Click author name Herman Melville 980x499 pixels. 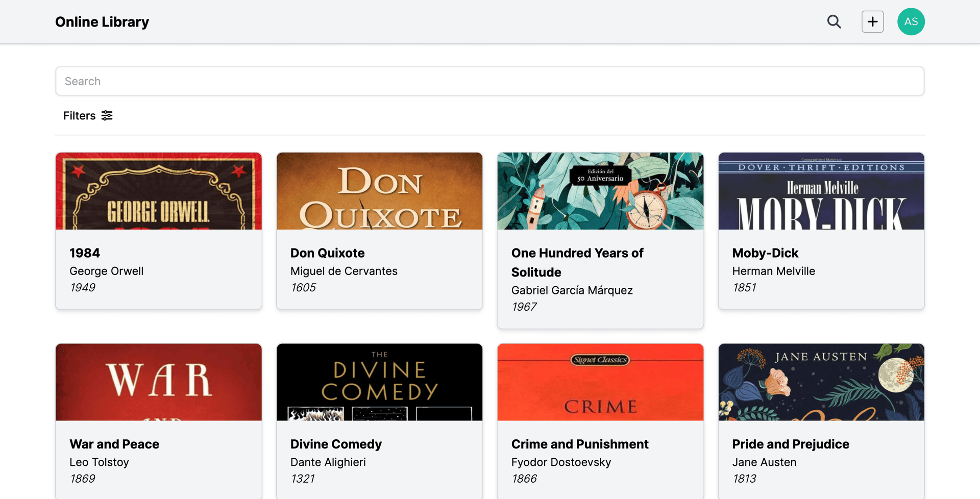[774, 271]
